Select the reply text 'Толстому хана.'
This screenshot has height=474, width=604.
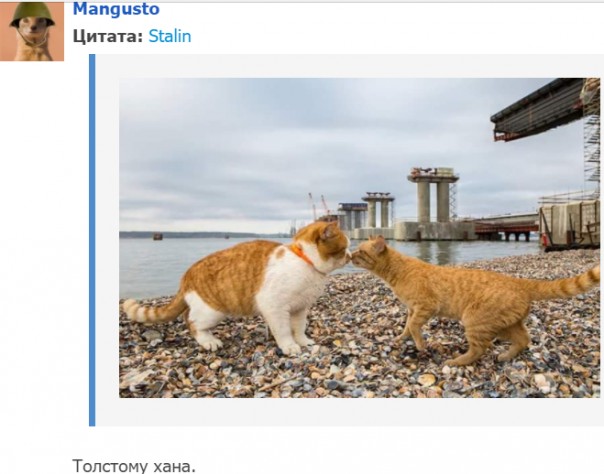coord(134,466)
